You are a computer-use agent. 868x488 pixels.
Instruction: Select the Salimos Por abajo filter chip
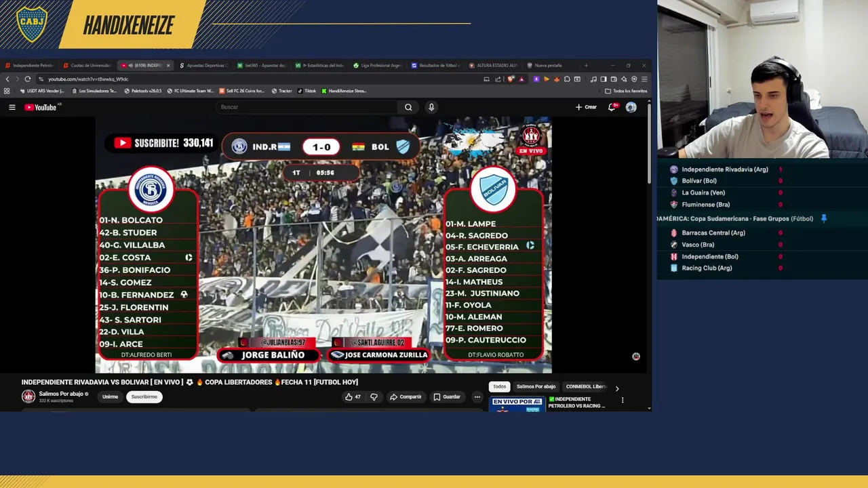tap(536, 386)
